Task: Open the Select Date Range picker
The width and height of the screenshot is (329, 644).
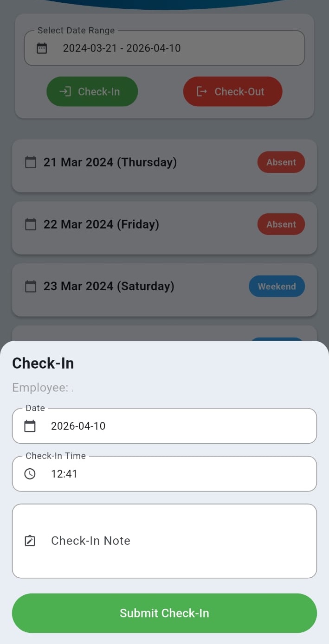Action: (x=164, y=48)
